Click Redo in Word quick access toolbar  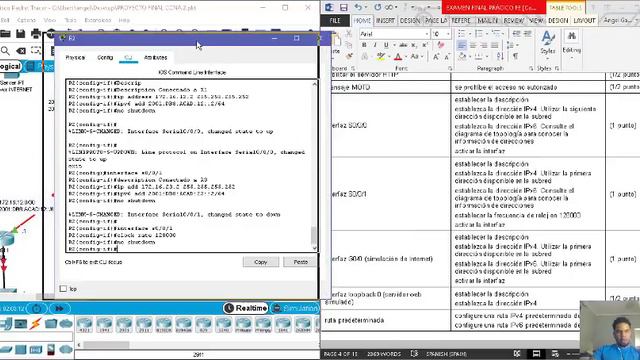(x=378, y=7)
